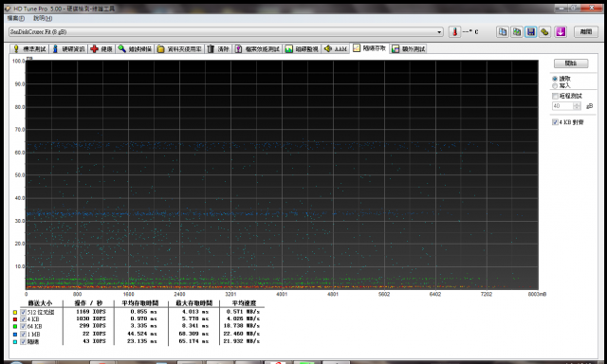Click the 1030 IOPS value

click(x=91, y=318)
